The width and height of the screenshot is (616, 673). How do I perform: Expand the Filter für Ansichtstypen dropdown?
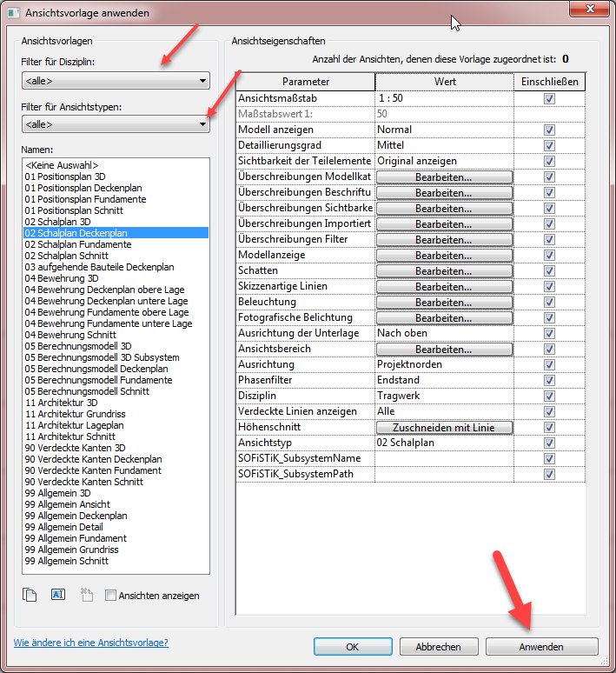pos(116,125)
